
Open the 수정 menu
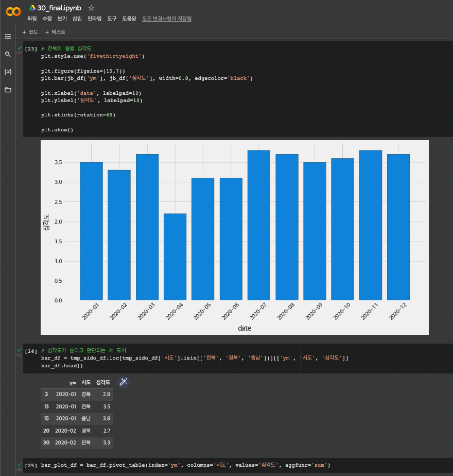tap(47, 19)
